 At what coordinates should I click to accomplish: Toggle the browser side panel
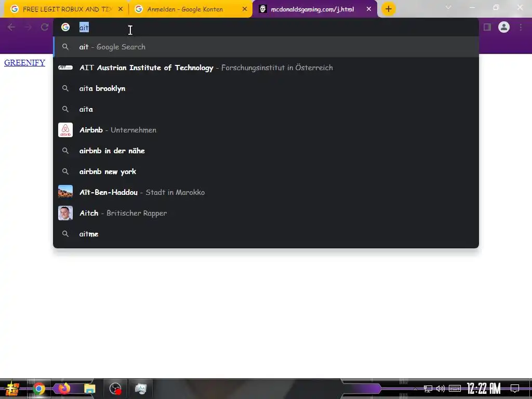point(487,27)
